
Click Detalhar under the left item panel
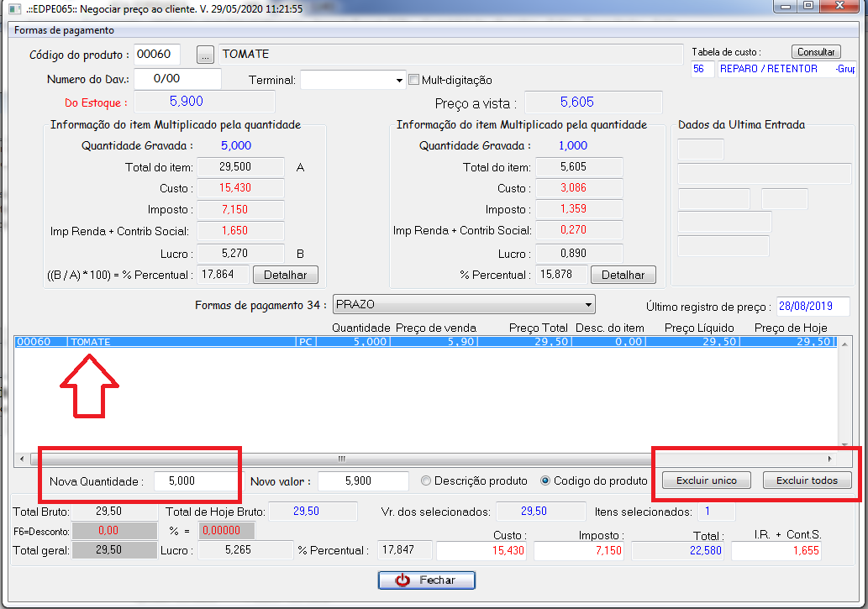tap(286, 275)
